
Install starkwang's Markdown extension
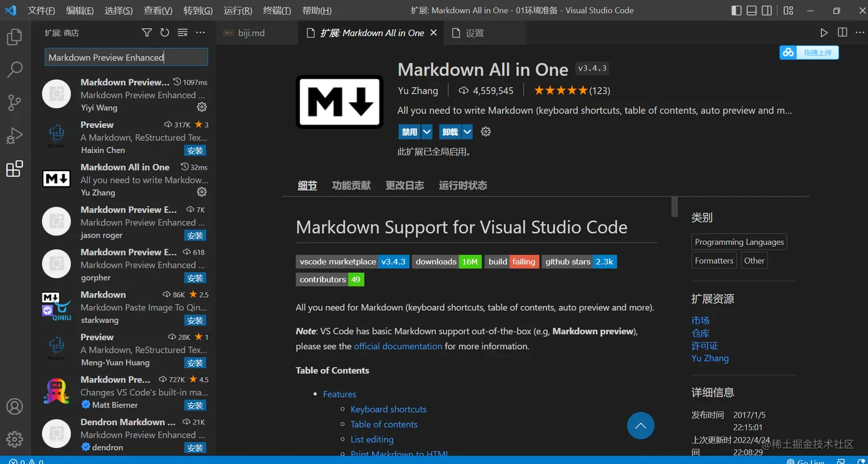coord(195,321)
